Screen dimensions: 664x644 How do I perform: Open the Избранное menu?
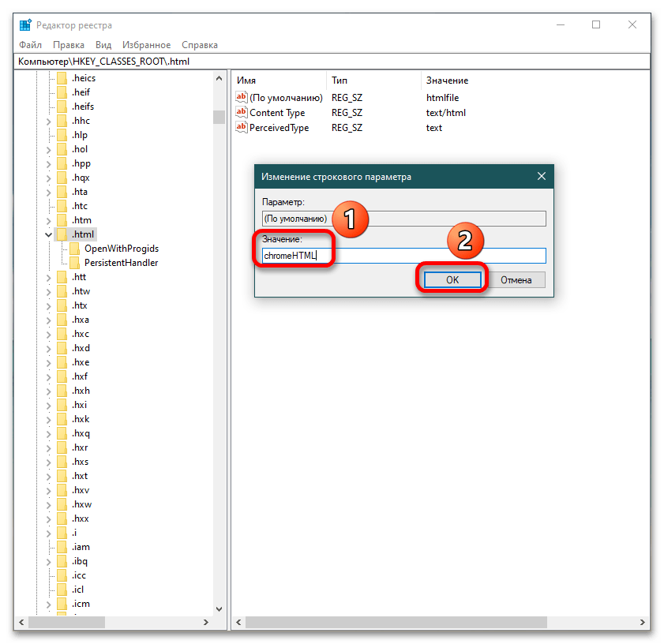pos(146,45)
